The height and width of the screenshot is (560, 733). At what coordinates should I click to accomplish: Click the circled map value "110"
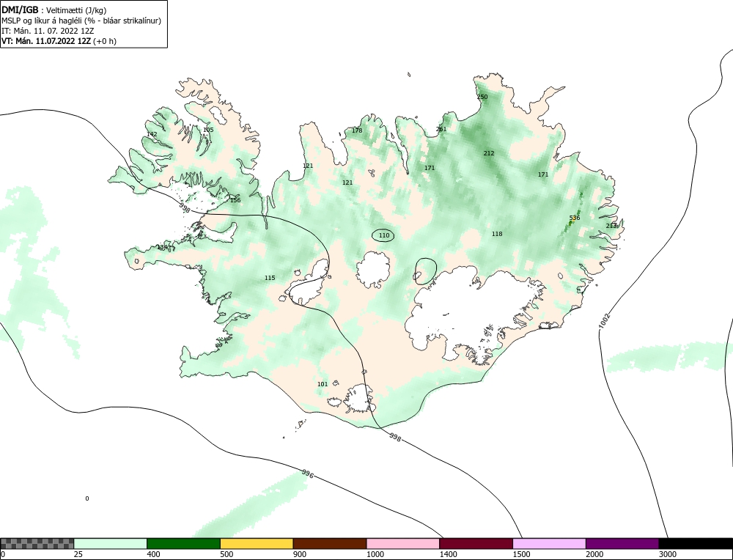tap(384, 235)
